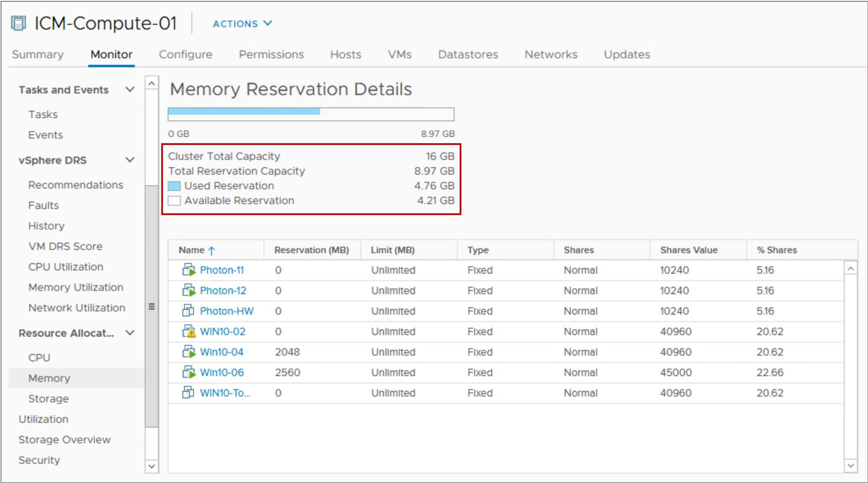
Task: Switch to the Configure tab
Action: coord(185,55)
